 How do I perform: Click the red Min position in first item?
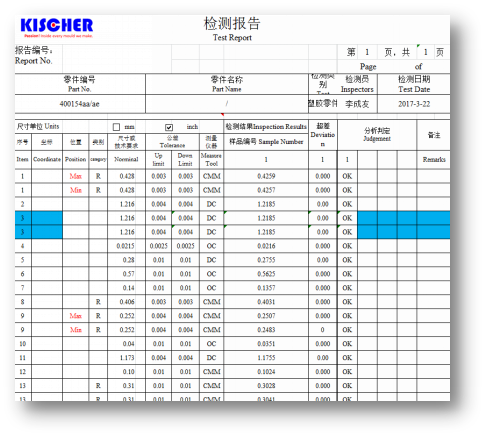coord(76,190)
